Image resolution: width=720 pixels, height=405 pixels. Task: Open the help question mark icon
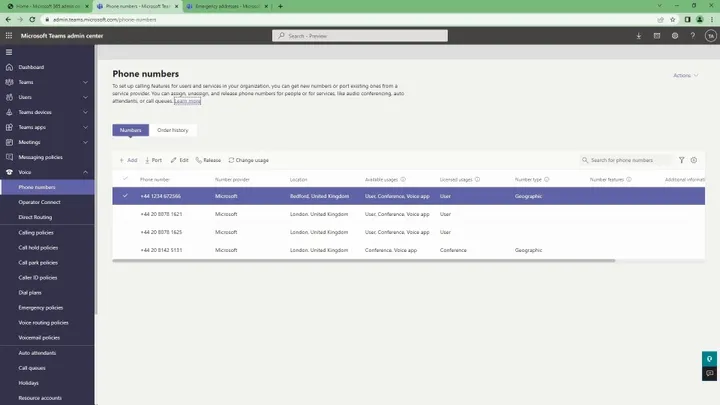click(692, 36)
